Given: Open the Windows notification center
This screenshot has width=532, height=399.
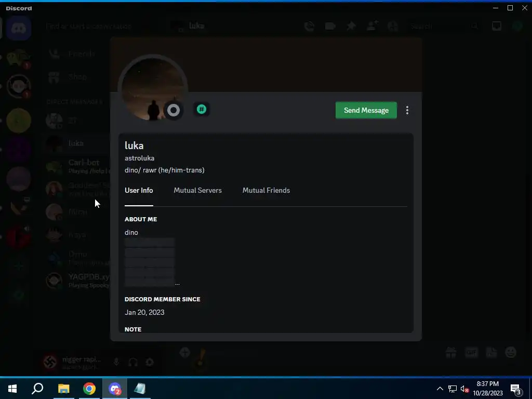Looking at the screenshot, I should [x=516, y=389].
